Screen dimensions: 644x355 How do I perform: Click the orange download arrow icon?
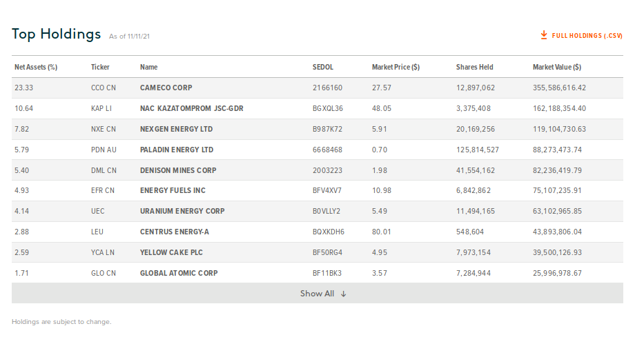pyautogui.click(x=544, y=35)
